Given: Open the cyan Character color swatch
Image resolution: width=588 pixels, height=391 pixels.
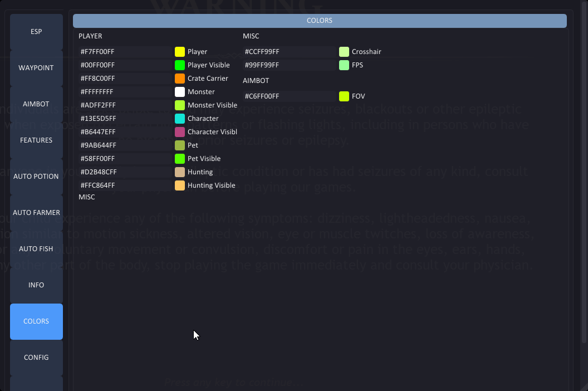Looking at the screenshot, I should pyautogui.click(x=180, y=119).
